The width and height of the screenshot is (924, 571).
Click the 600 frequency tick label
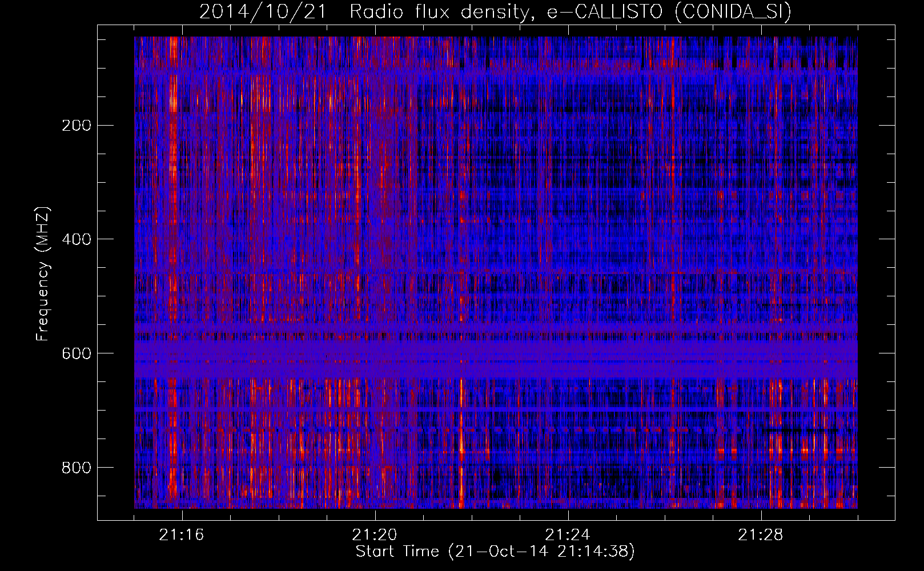[77, 353]
